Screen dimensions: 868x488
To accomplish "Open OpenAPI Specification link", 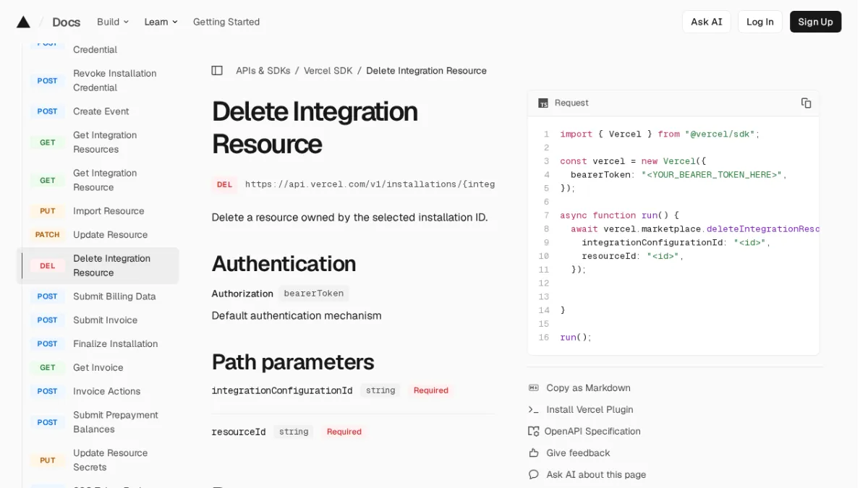I will 592,431.
